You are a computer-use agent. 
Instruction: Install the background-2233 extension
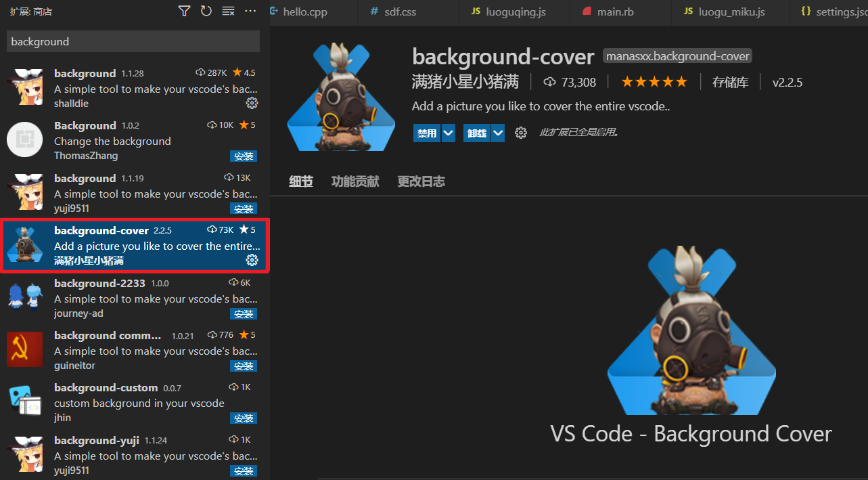[x=243, y=313]
